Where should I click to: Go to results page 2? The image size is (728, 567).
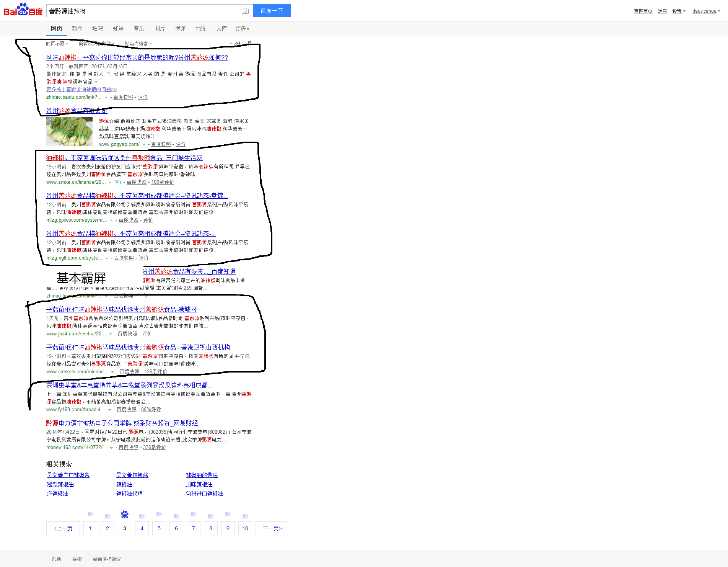click(107, 528)
